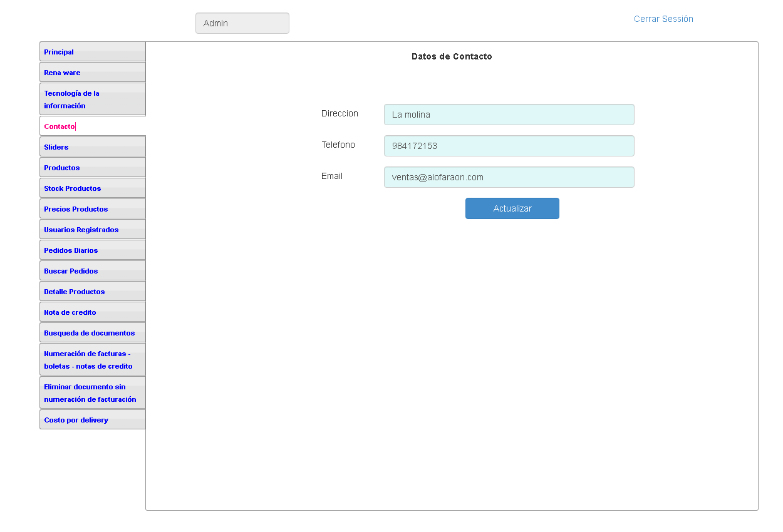
Task: Open Pedidos Diarios section
Action: coord(71,250)
